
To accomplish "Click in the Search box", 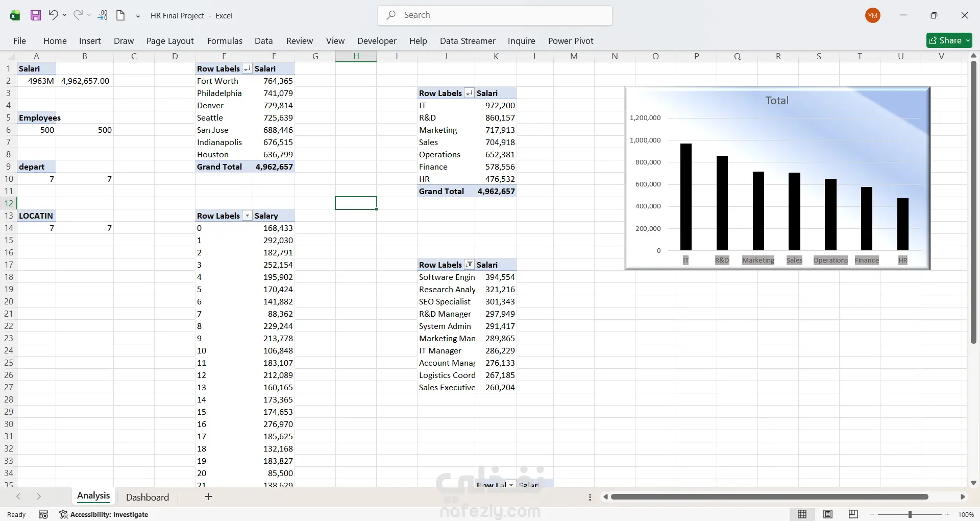I will click(495, 15).
